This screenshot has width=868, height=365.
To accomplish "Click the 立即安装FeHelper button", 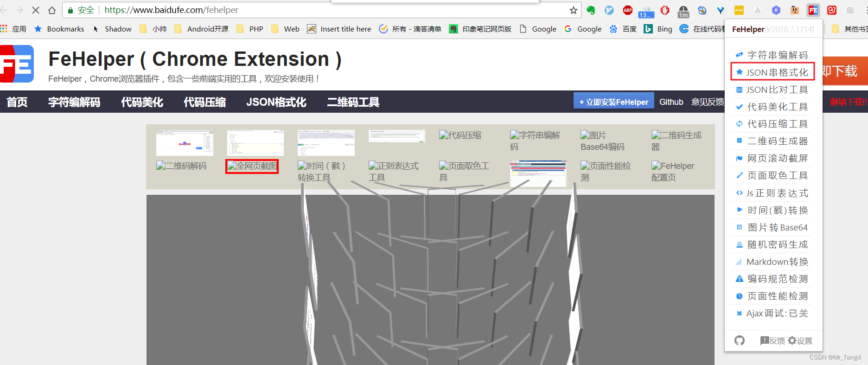I will coord(614,101).
